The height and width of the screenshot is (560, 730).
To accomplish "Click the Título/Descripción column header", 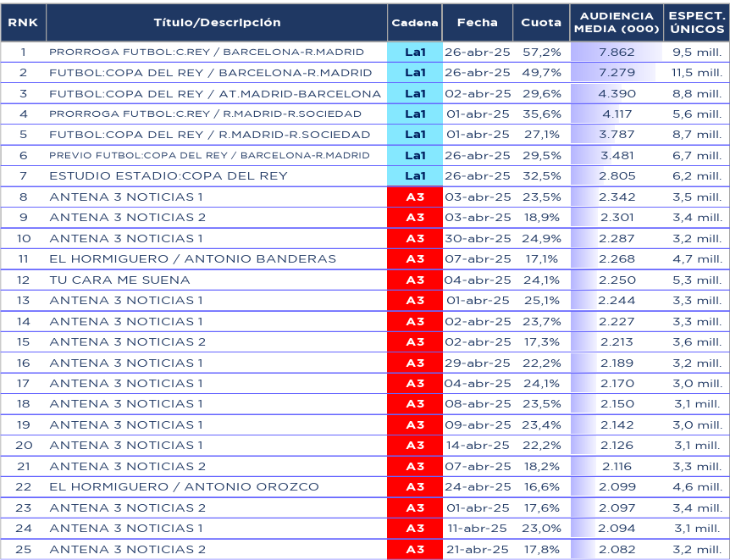I will pos(217,22).
